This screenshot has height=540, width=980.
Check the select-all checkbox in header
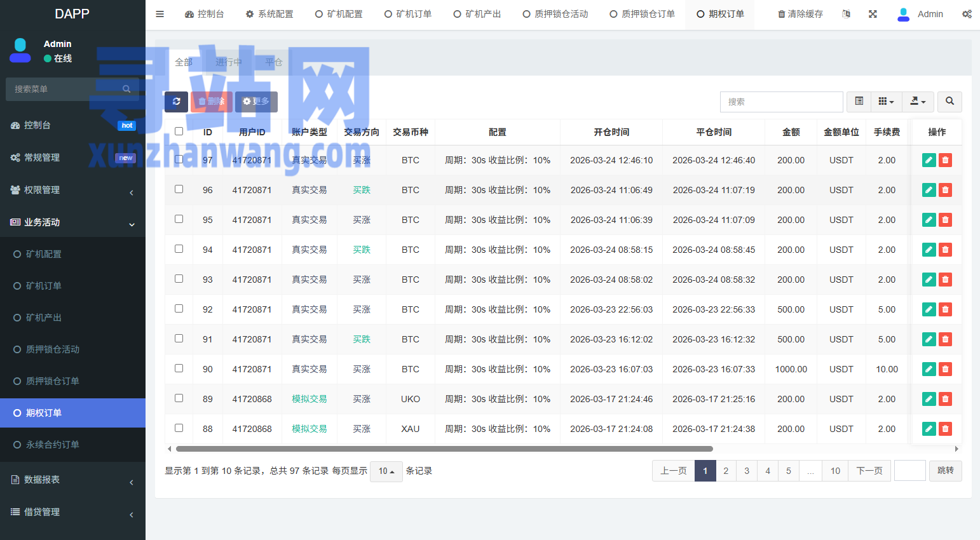(x=179, y=132)
